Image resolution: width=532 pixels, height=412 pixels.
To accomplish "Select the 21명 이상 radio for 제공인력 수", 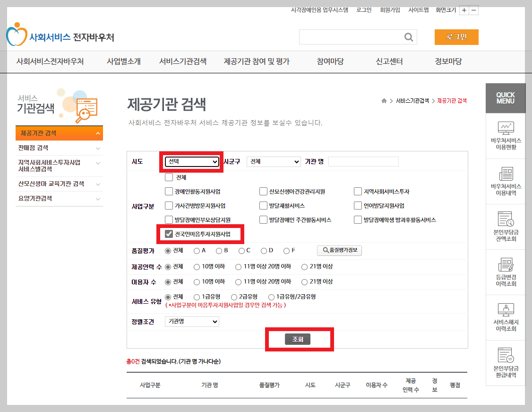I will pyautogui.click(x=305, y=266).
